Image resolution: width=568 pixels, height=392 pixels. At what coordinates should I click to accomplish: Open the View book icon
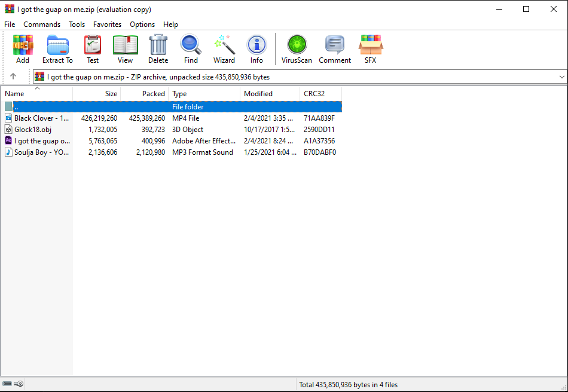click(x=126, y=45)
